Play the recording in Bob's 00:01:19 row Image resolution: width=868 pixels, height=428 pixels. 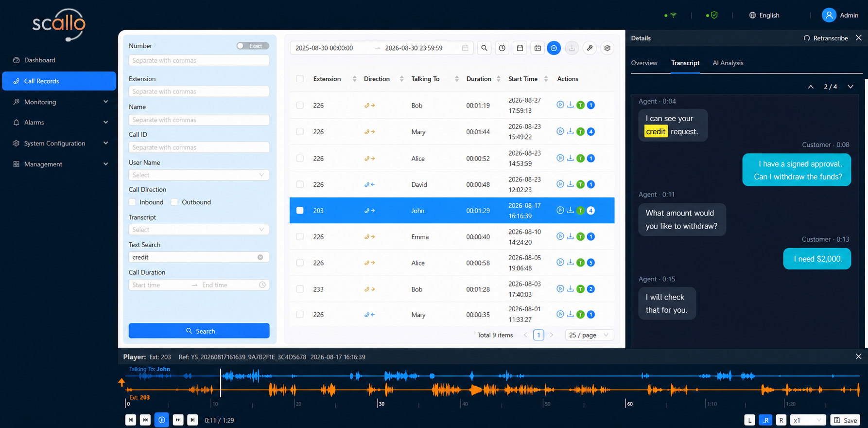560,105
